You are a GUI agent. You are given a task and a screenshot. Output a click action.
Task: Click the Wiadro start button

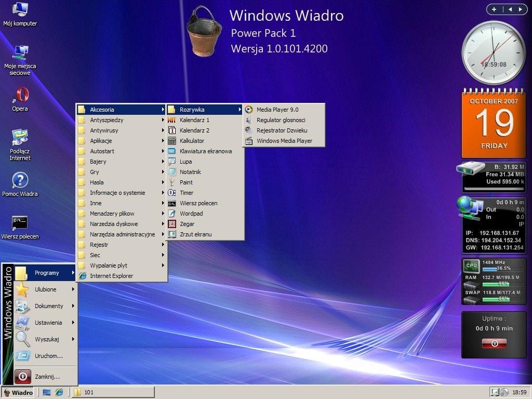tap(18, 393)
